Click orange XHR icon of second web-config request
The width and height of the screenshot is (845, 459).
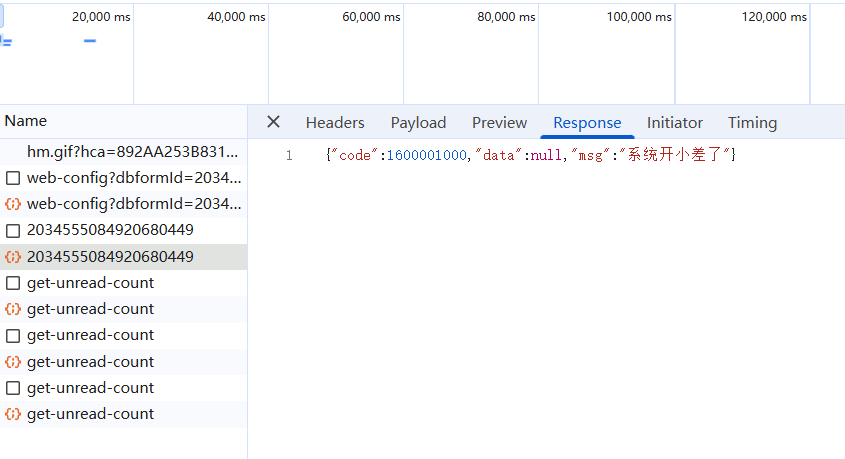(x=13, y=204)
